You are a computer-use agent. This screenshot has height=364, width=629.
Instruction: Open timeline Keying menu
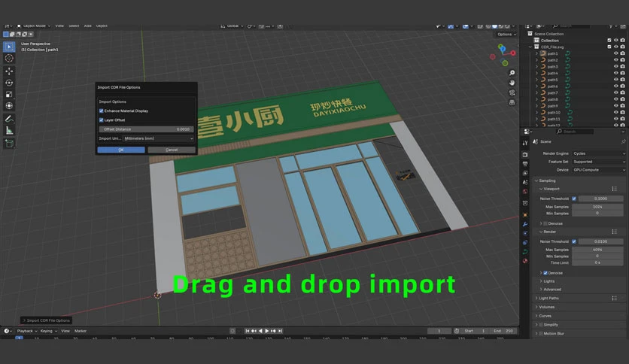pyautogui.click(x=48, y=331)
